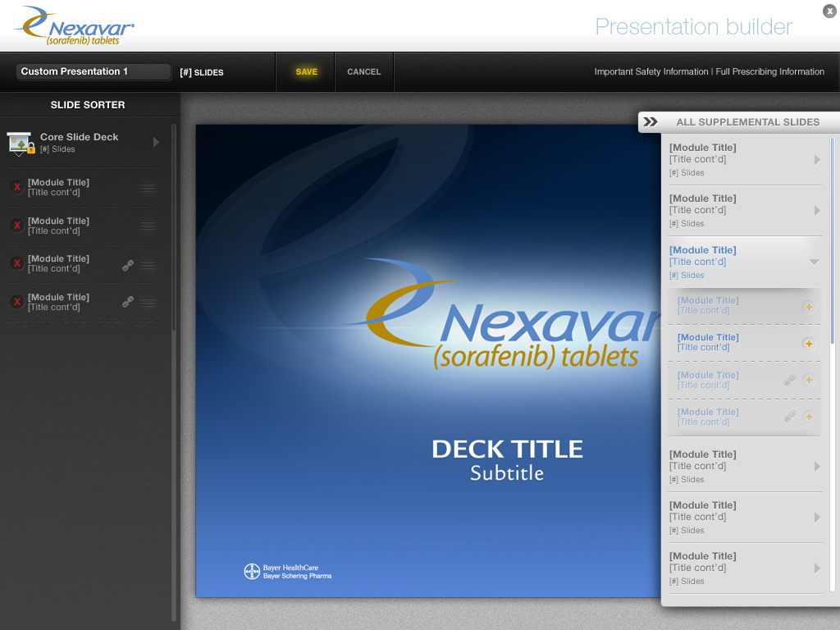Click red X on third Slide Sorter module

[16, 263]
